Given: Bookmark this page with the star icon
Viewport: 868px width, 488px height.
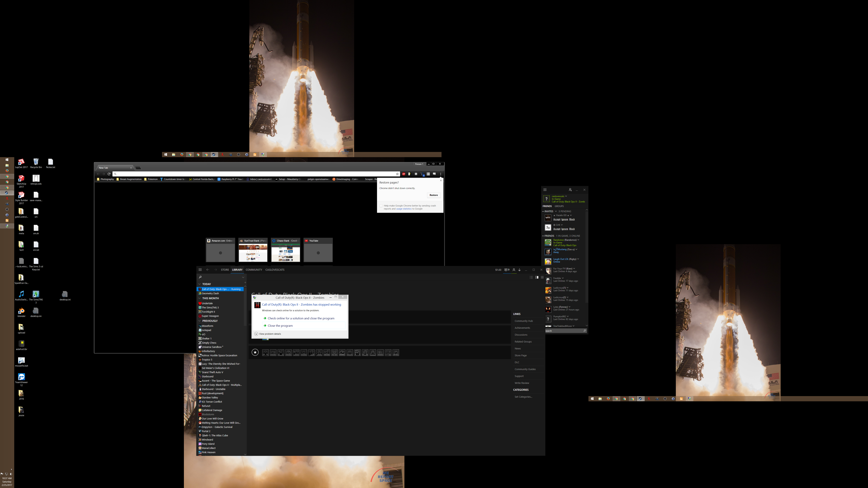Looking at the screenshot, I should click(x=397, y=174).
